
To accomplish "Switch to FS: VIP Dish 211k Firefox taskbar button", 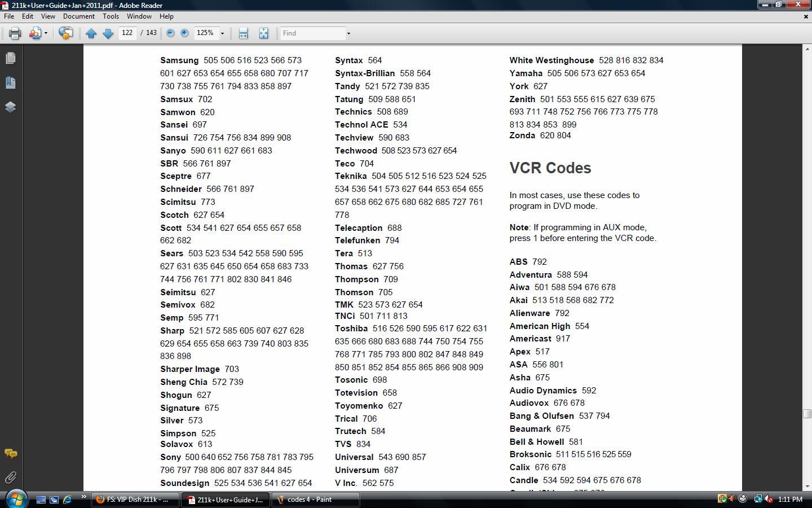I will (x=135, y=500).
